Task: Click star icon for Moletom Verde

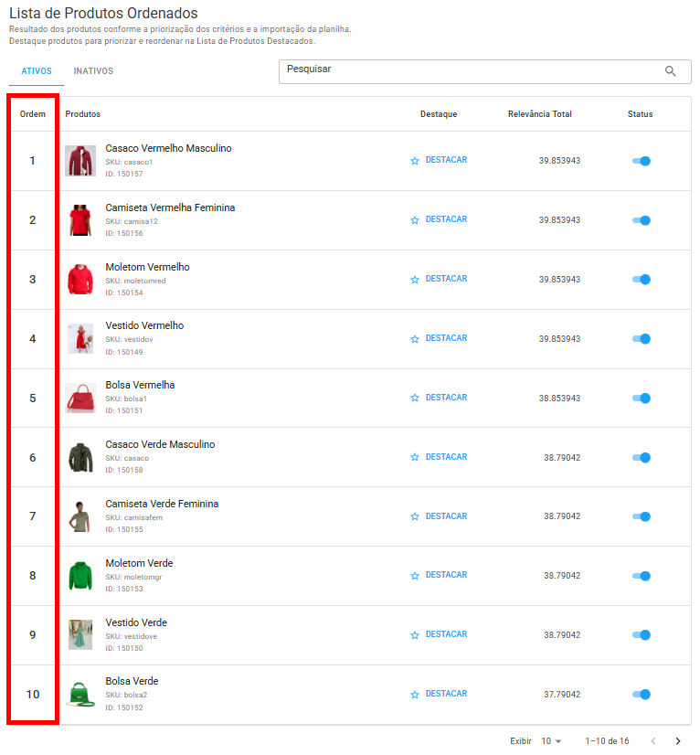Action: 415,576
